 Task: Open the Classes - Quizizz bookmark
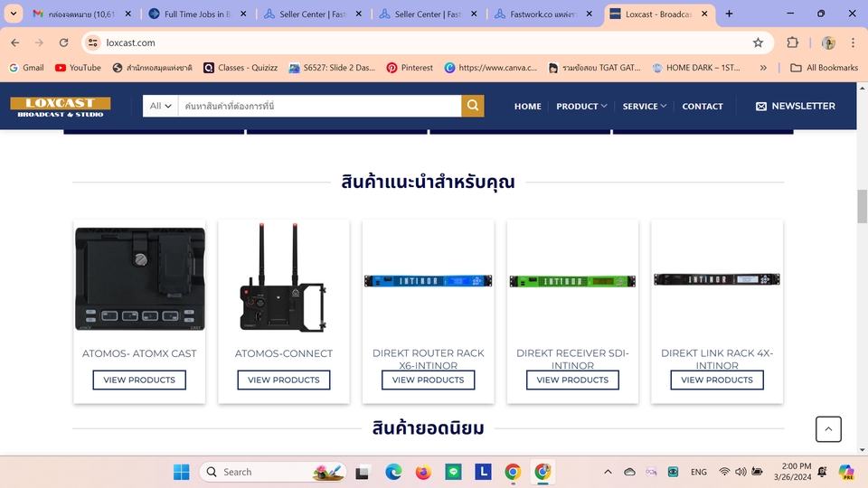tap(241, 68)
